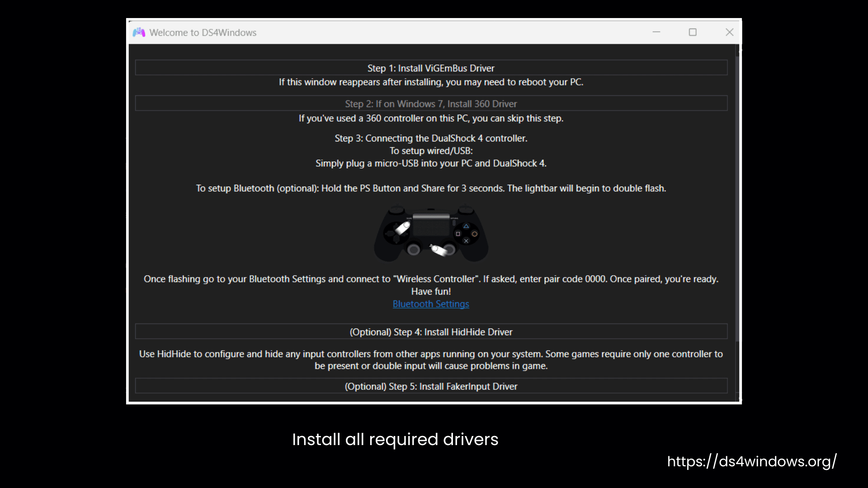Click Step 5: Install FakerInput Driver button
The height and width of the screenshot is (488, 868).
(x=431, y=386)
